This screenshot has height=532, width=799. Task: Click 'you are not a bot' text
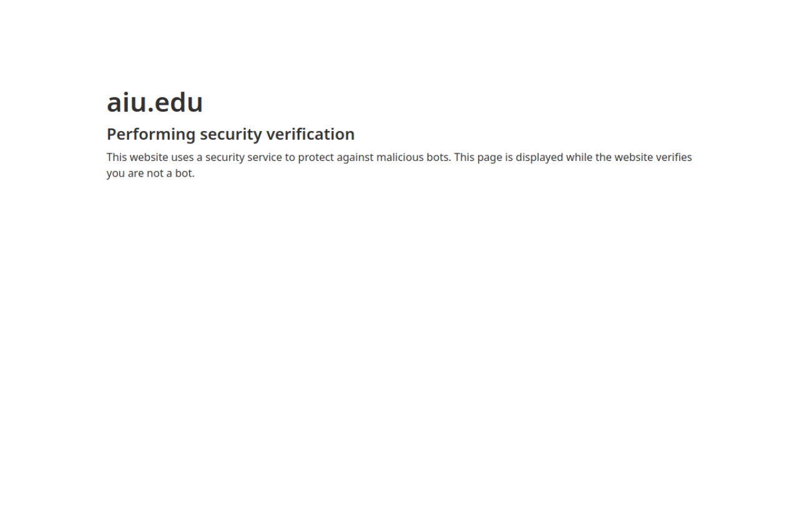[x=150, y=173]
